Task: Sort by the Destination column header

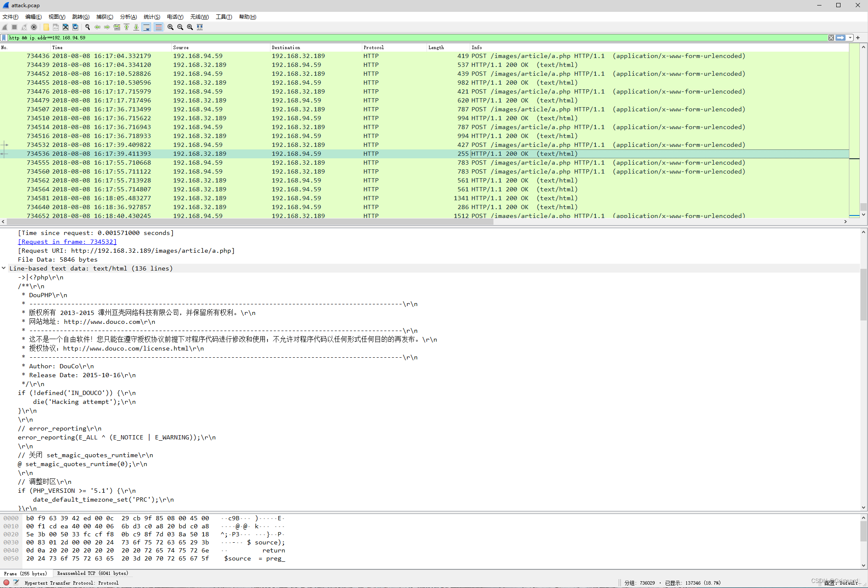Action: [316, 47]
